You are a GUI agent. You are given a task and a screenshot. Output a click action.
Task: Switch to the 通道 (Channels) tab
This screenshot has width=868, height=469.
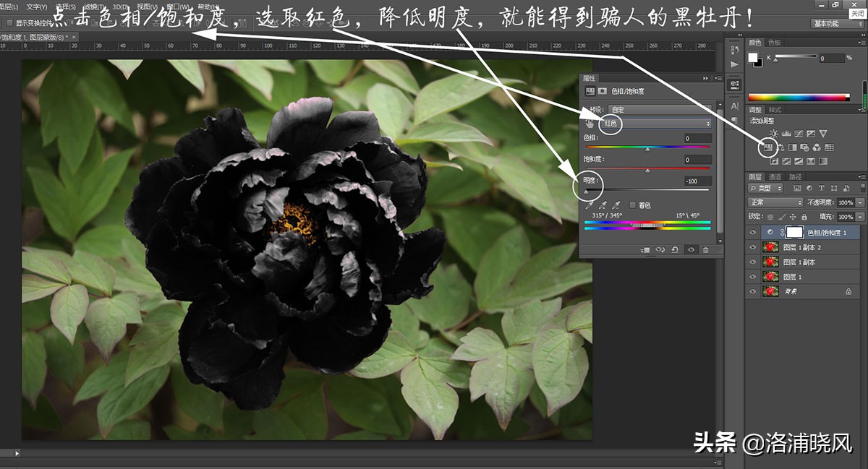click(775, 177)
